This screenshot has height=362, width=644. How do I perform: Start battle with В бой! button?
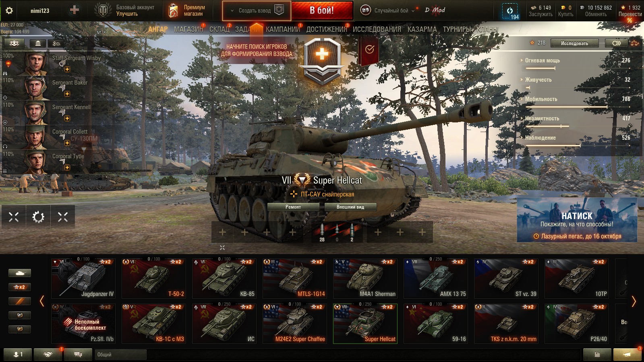(x=322, y=11)
